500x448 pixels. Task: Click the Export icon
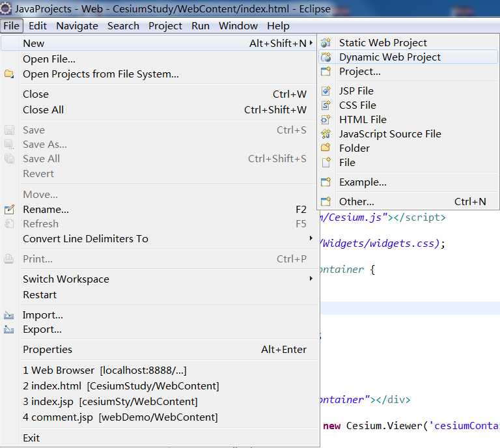[9, 329]
